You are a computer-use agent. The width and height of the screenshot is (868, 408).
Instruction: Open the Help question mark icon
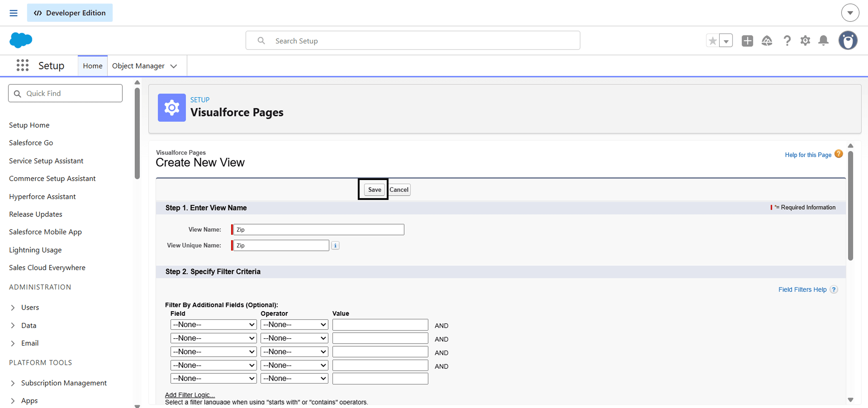coord(787,41)
